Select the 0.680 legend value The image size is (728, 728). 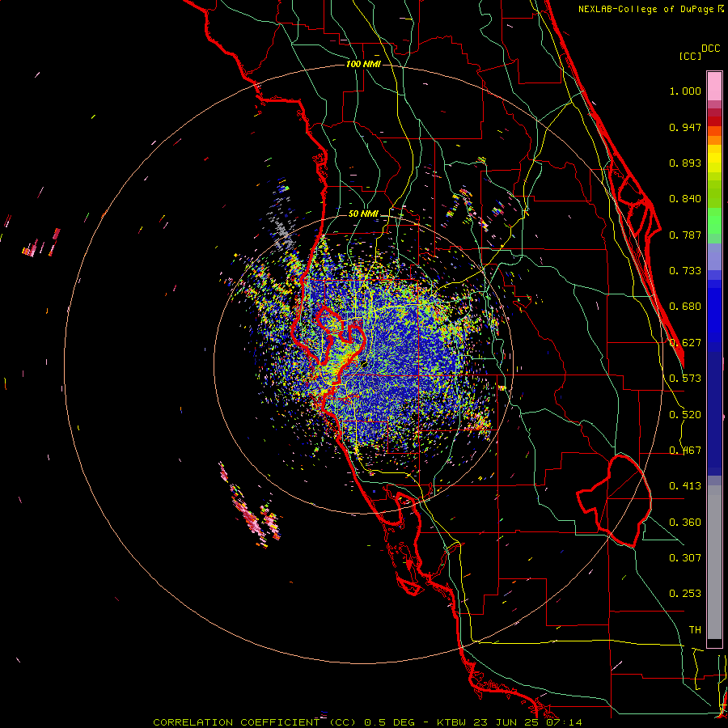pos(685,307)
